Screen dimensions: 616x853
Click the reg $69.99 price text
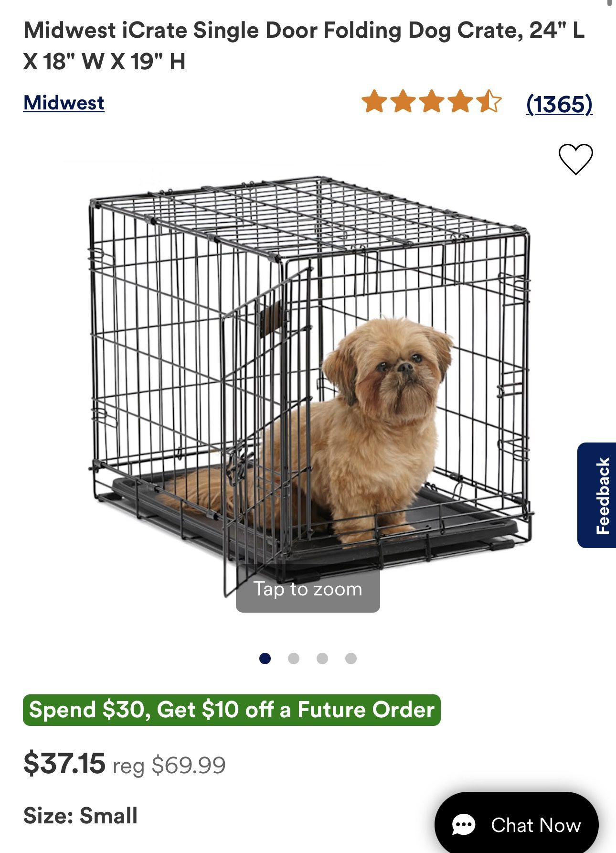point(169,766)
